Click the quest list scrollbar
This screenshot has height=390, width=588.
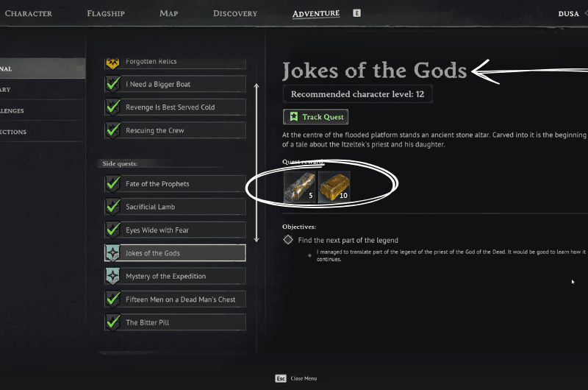[x=257, y=163]
